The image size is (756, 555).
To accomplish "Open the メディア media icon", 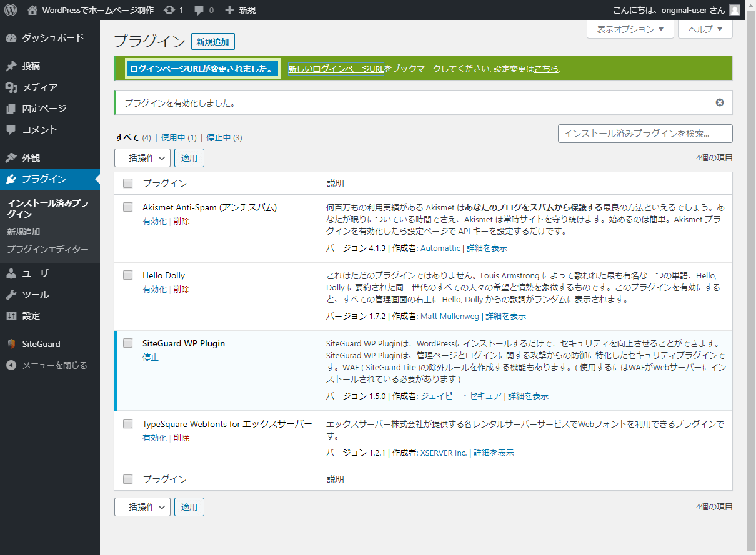I will (11, 87).
